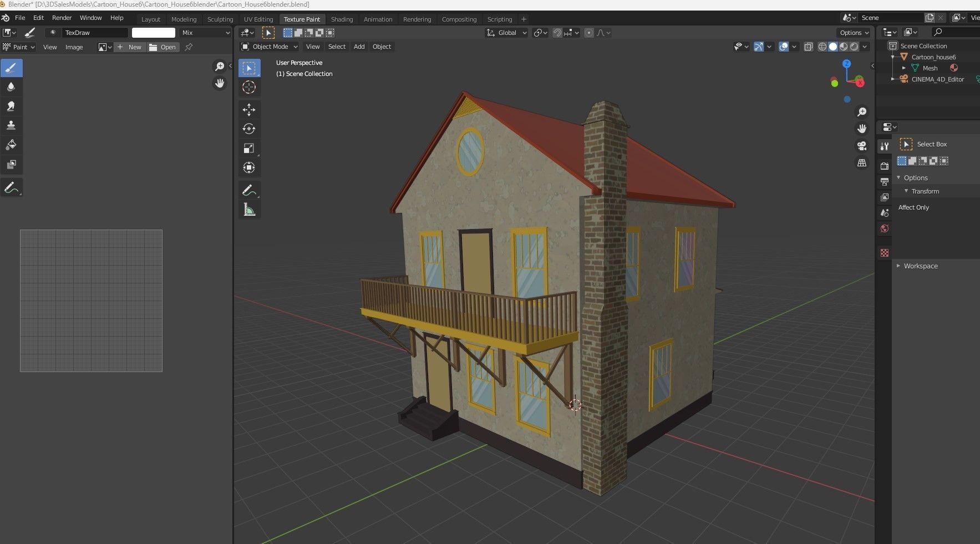Open the shading options dropdown arrow
Viewport: 980px width, 544px height.
click(x=865, y=47)
